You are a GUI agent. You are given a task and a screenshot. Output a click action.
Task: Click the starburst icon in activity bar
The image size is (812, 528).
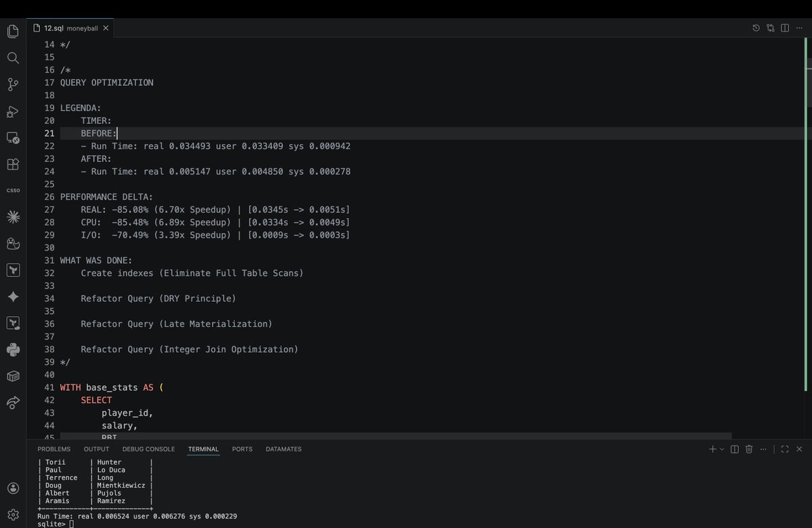pyautogui.click(x=13, y=217)
